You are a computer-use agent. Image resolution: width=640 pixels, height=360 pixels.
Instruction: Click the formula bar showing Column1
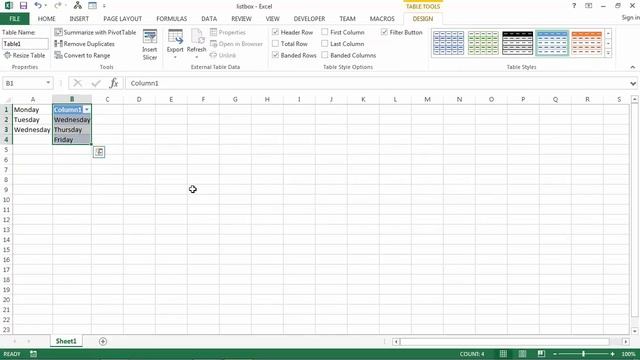378,83
